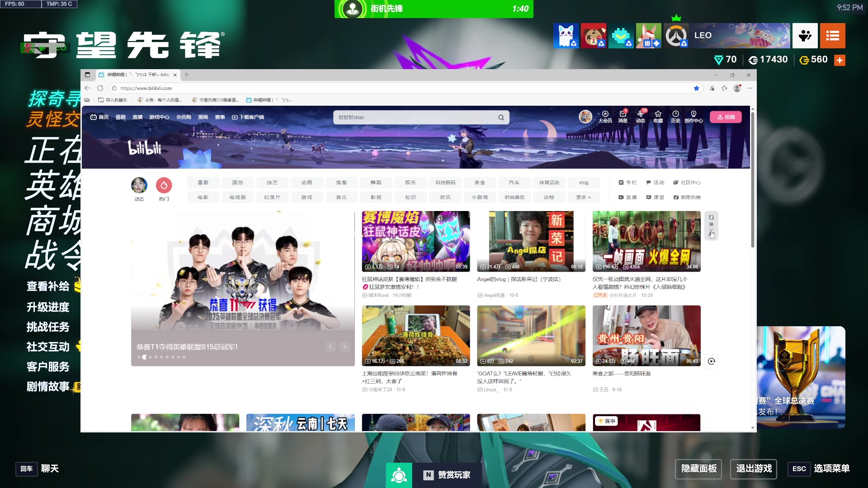The width and height of the screenshot is (868, 488).
Task: Click the pink 投稿 upload button
Action: point(726,117)
